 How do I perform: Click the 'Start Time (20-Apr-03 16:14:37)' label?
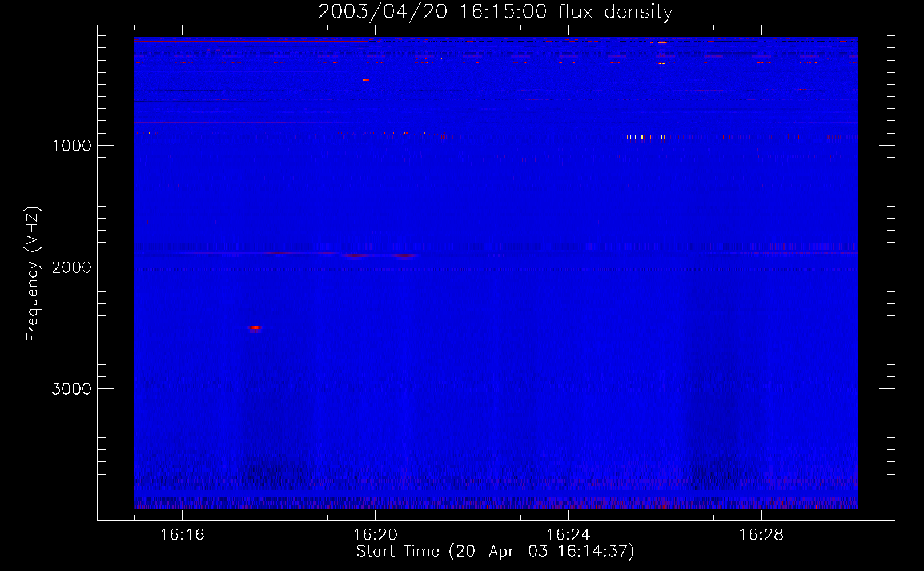pyautogui.click(x=495, y=552)
